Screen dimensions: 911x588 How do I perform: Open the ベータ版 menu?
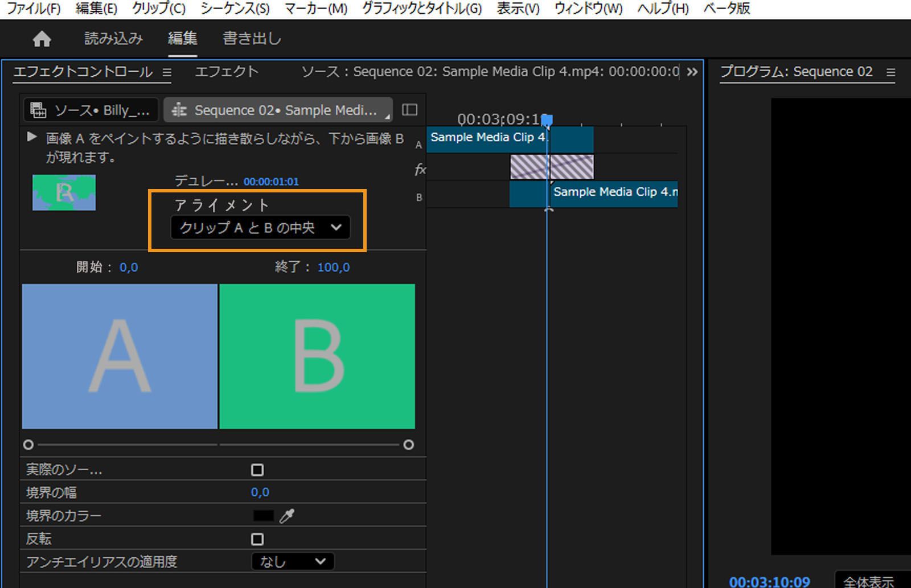[x=727, y=9]
